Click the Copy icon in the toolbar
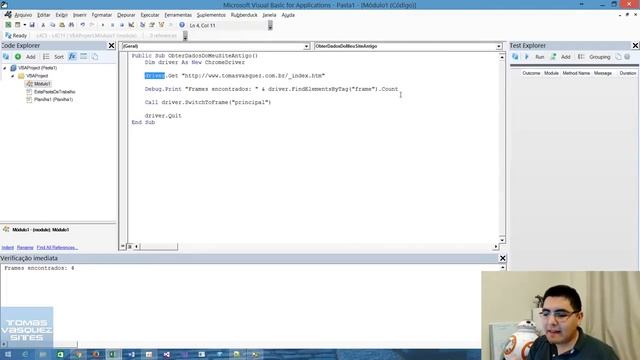Image resolution: width=640 pixels, height=360 pixels. pos(52,25)
